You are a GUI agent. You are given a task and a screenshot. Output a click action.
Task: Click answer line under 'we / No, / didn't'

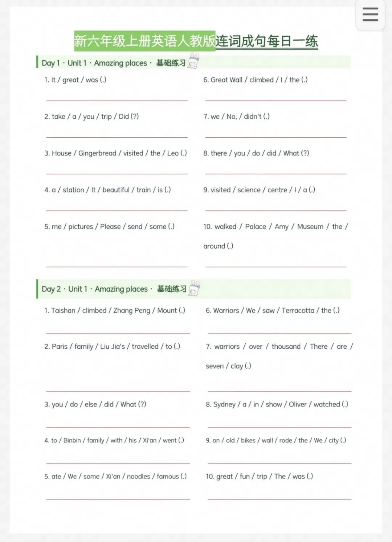pyautogui.click(x=276, y=137)
